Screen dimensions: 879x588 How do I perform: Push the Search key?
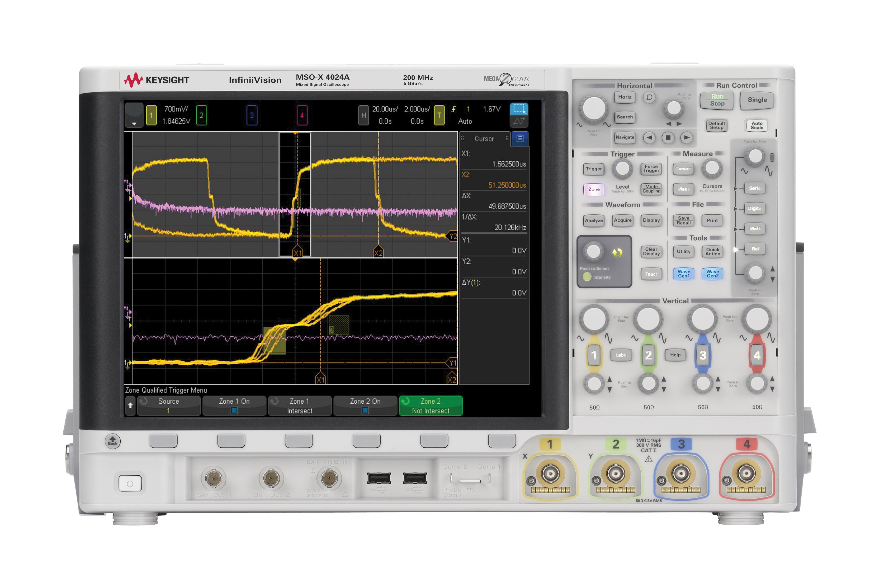click(625, 117)
